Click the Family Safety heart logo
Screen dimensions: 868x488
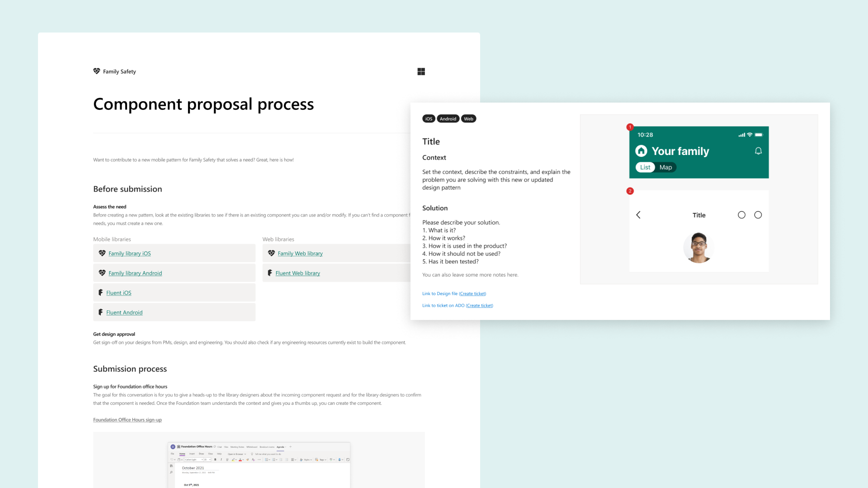click(97, 71)
